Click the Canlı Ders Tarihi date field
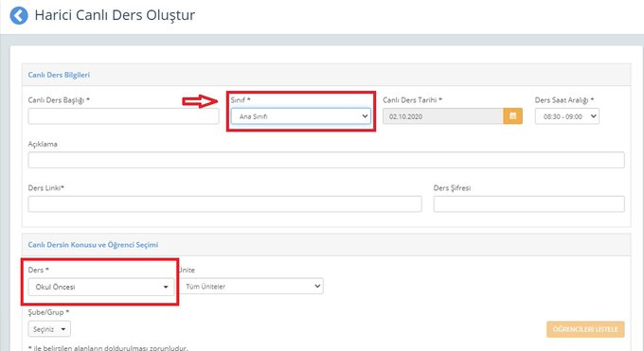This screenshot has width=644, height=351. (443, 116)
